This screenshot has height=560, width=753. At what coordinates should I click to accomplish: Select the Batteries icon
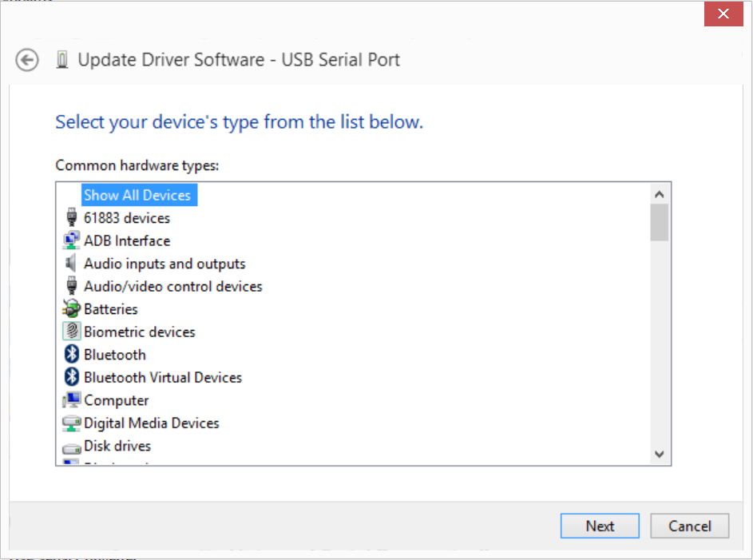coord(72,308)
